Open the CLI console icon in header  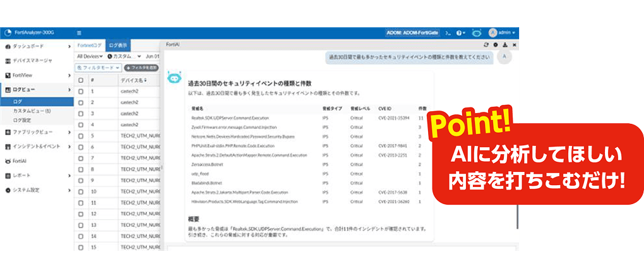pyautogui.click(x=448, y=33)
